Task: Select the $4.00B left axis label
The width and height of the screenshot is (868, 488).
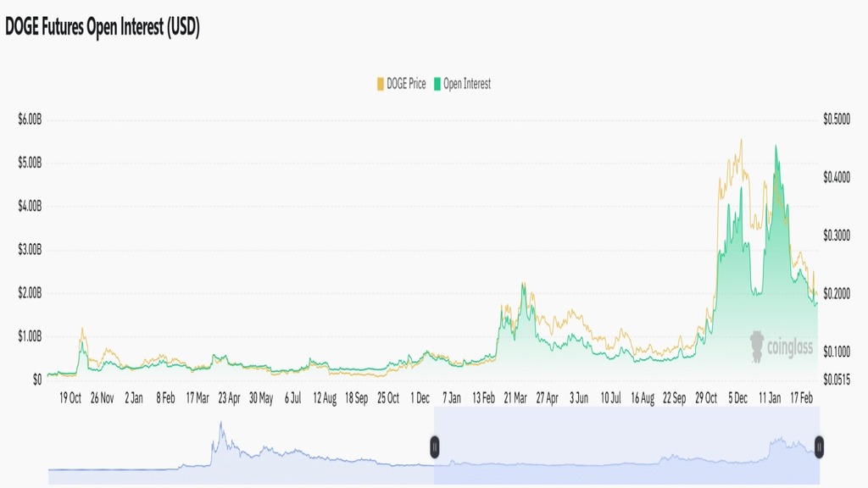Action: click(30, 207)
